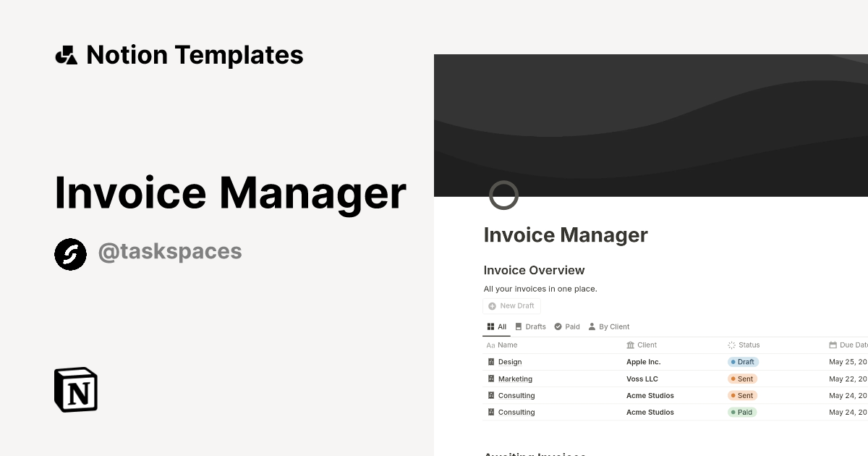The height and width of the screenshot is (456, 868).
Task: Click the Notion cube logo
Action: coord(76,389)
